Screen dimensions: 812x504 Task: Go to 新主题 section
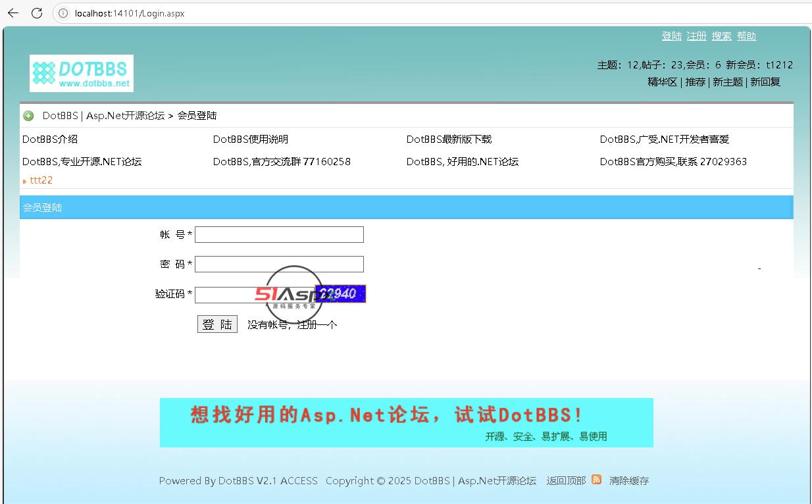[x=728, y=82]
